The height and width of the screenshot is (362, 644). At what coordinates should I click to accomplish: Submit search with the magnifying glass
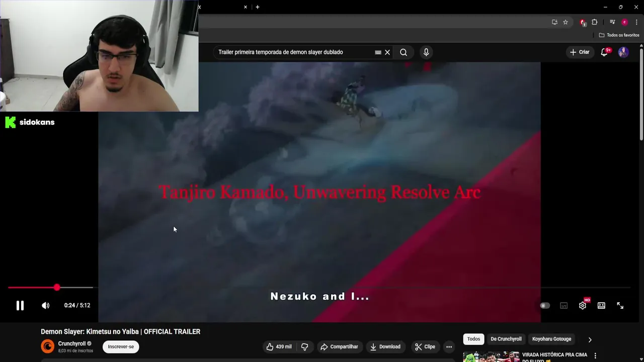point(404,52)
